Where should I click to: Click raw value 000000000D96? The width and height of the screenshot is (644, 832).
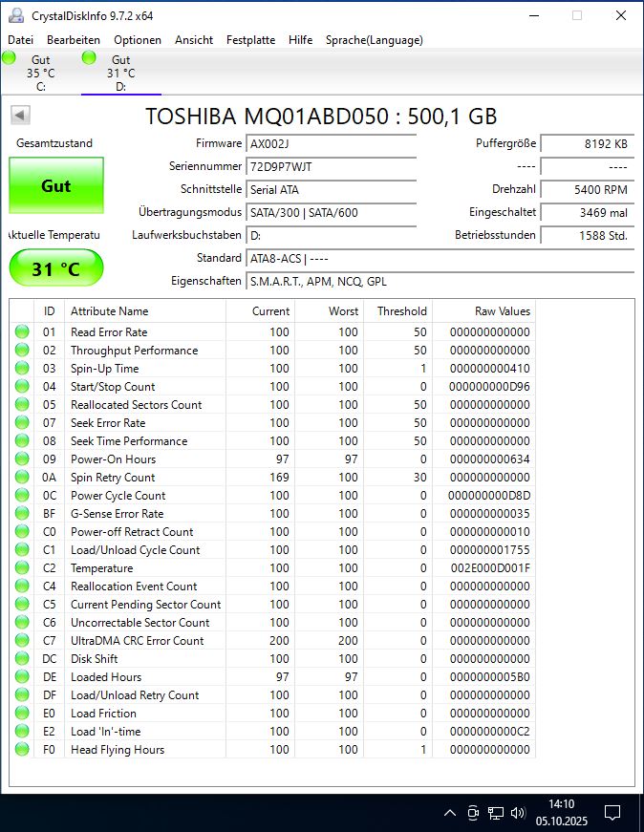click(x=489, y=387)
